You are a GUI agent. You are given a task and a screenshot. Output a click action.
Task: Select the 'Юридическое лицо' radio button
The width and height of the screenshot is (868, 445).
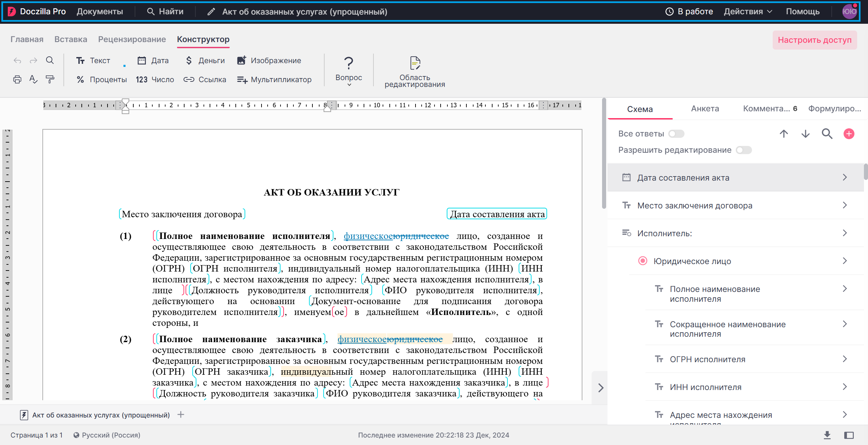click(x=642, y=261)
